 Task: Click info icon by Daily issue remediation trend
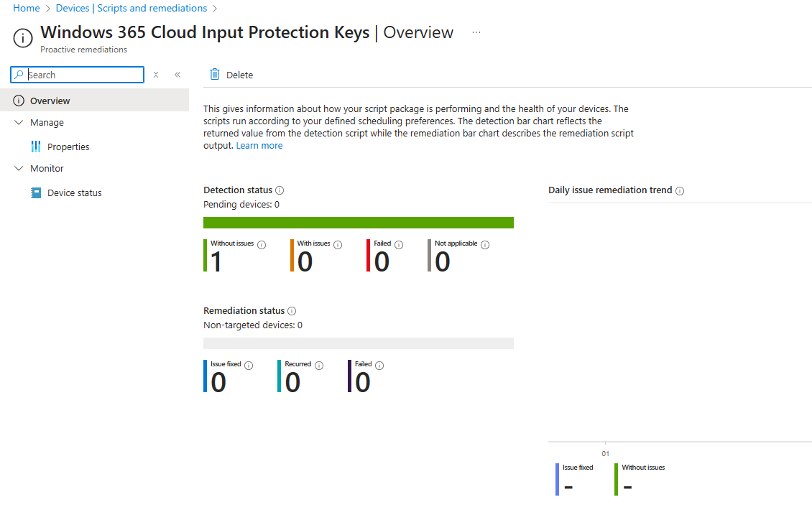pos(680,191)
